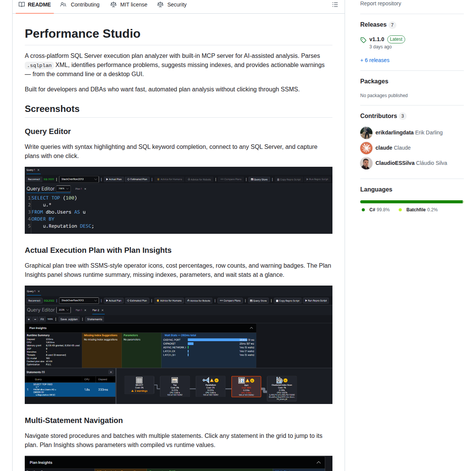Switch to the Contributing tab

tap(85, 4)
